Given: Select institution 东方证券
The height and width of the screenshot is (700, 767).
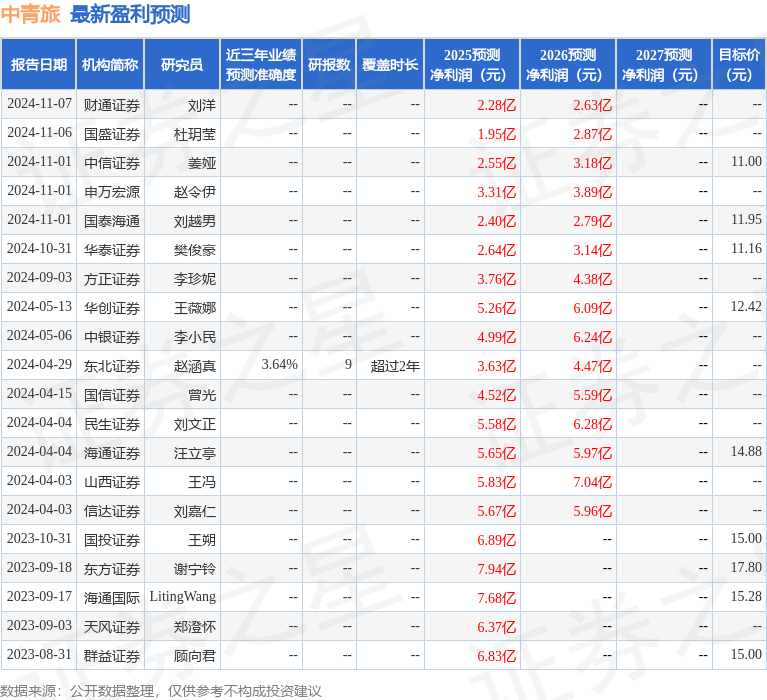Looking at the screenshot, I should pyautogui.click(x=112, y=569).
